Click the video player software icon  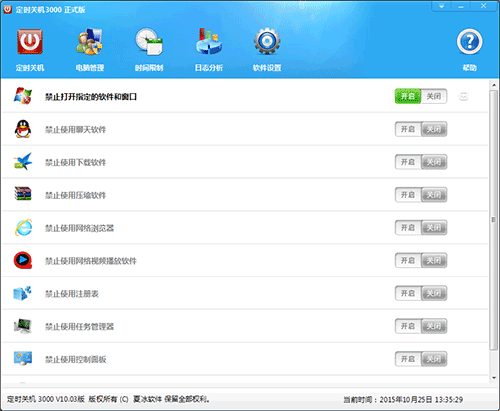tap(23, 260)
